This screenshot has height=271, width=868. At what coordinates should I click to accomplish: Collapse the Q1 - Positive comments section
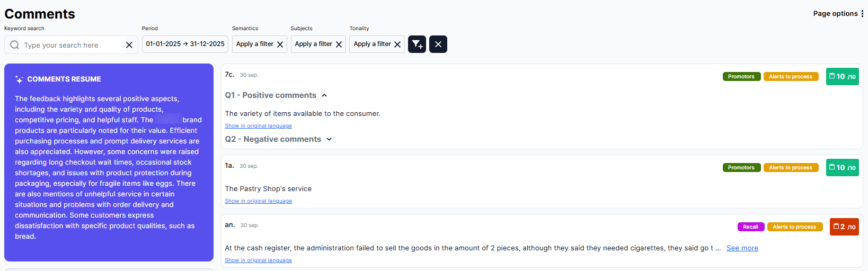point(324,95)
